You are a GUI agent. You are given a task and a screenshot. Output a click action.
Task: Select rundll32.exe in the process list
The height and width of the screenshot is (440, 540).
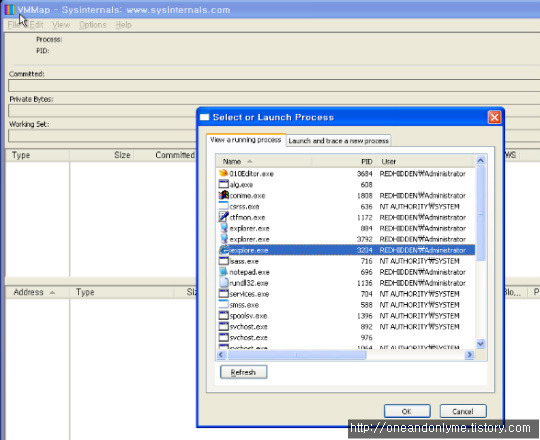coord(249,283)
